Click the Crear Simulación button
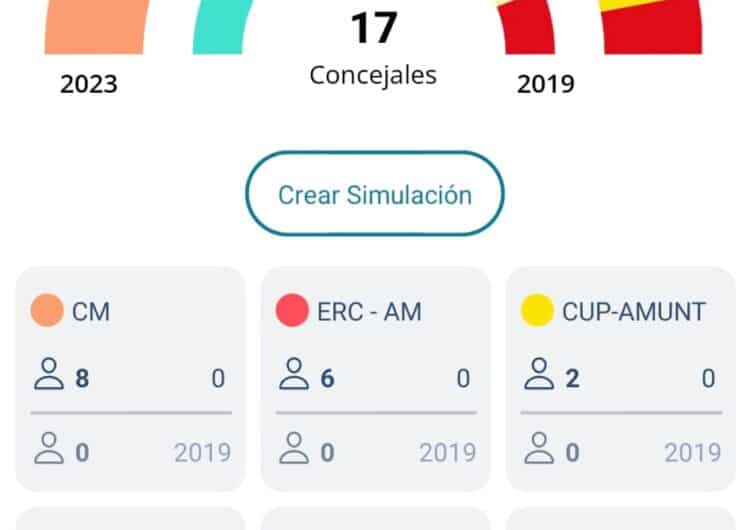The width and height of the screenshot is (750, 530). click(375, 194)
